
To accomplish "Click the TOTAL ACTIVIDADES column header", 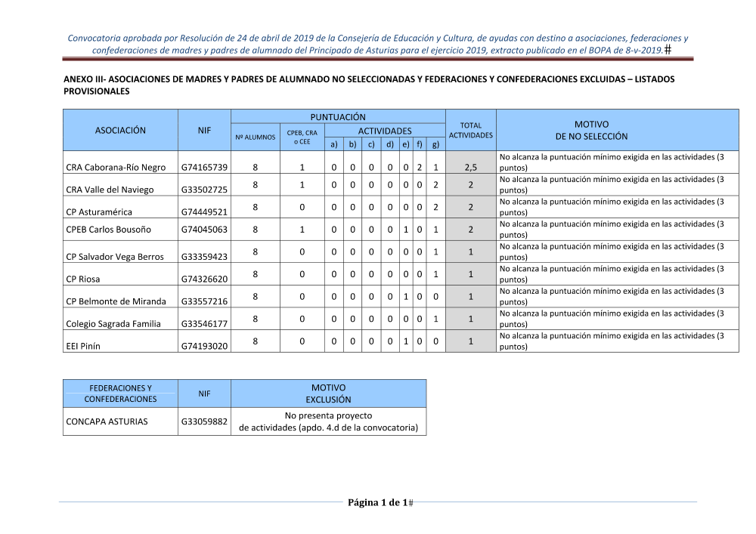I will tap(470, 130).
